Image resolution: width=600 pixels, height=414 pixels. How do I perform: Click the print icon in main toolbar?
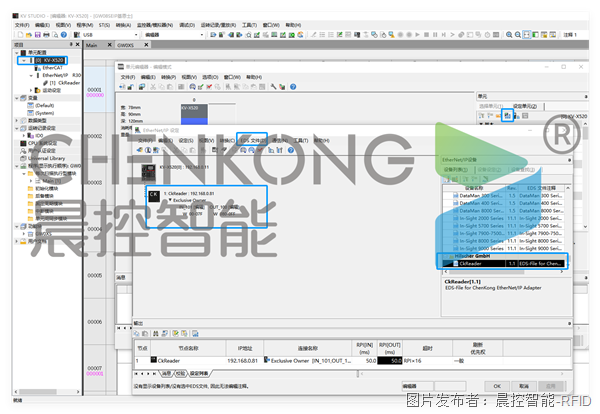(x=46, y=35)
